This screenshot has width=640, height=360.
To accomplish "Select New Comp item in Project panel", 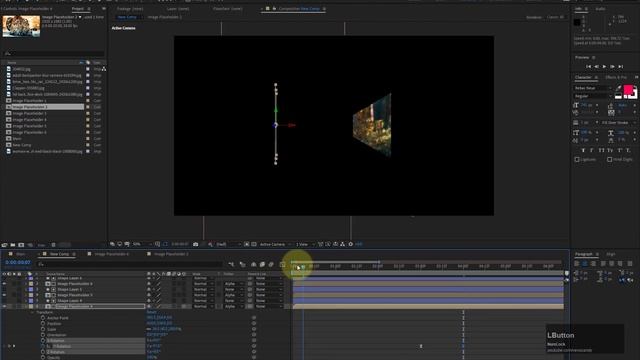I will coord(22,145).
